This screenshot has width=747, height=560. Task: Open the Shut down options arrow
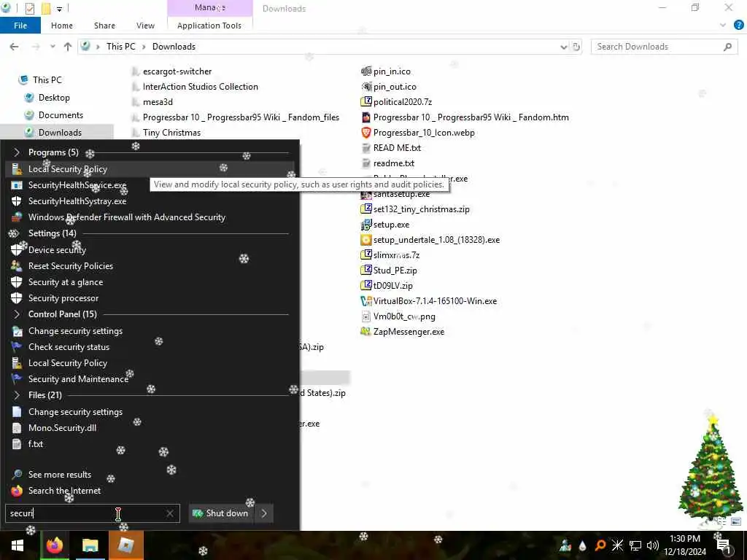pyautogui.click(x=264, y=513)
